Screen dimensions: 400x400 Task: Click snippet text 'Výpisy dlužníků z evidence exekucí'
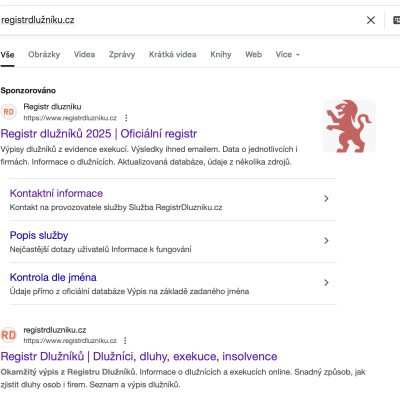click(64, 149)
